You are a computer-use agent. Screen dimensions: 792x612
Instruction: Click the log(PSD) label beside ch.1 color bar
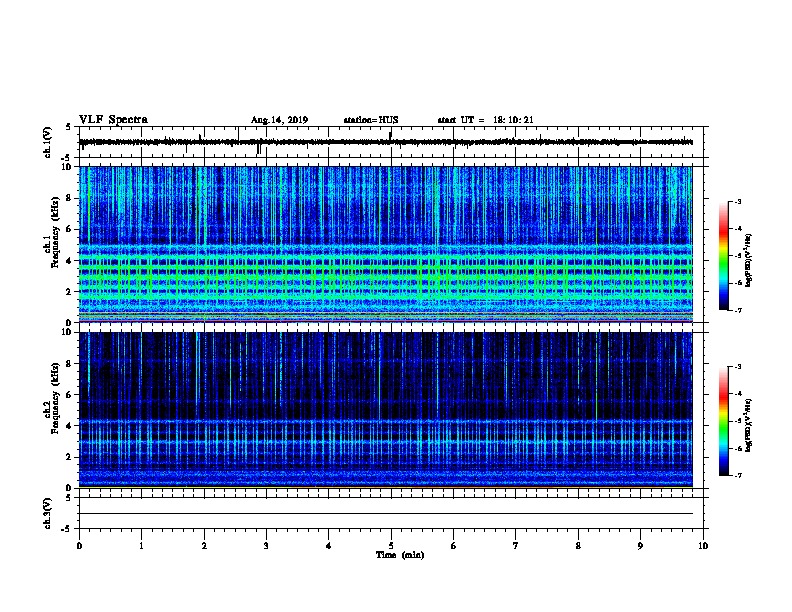coord(749,261)
